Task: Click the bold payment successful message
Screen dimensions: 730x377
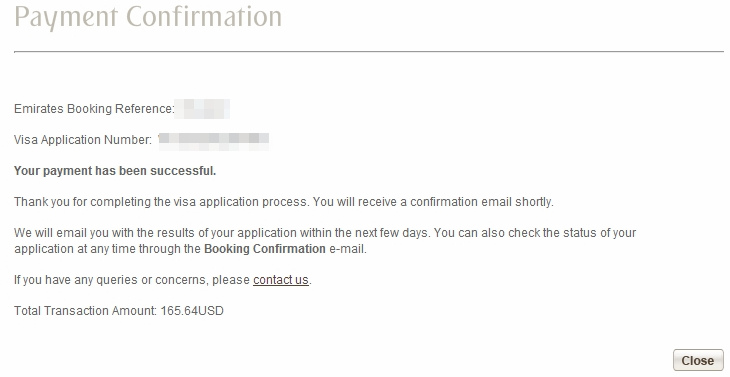Action: (115, 171)
